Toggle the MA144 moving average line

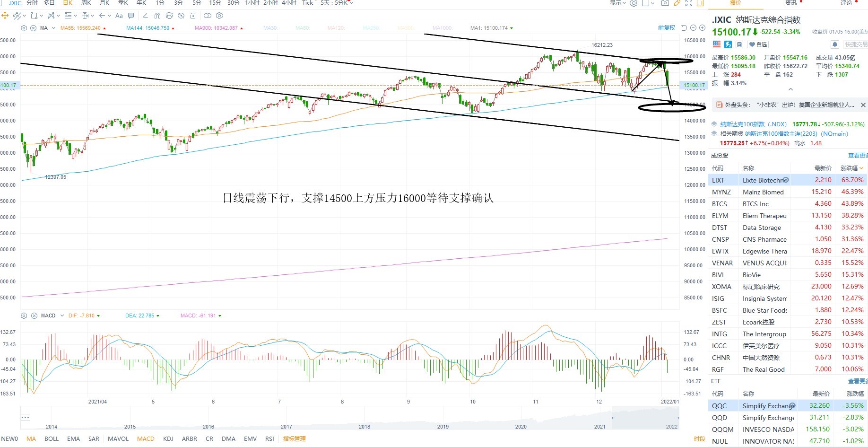pyautogui.click(x=150, y=28)
